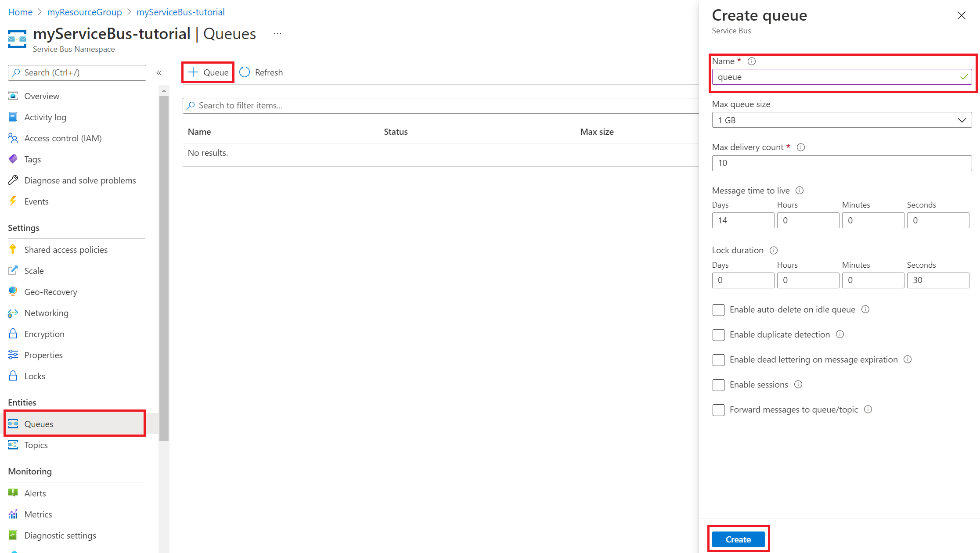
Task: Click the Overview menu item in sidebar
Action: click(42, 96)
